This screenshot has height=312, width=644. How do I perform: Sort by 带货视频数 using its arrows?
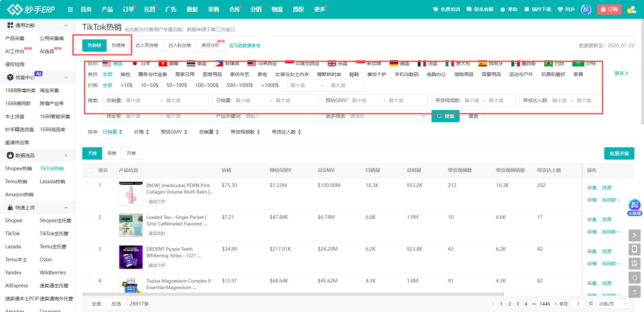click(x=258, y=132)
